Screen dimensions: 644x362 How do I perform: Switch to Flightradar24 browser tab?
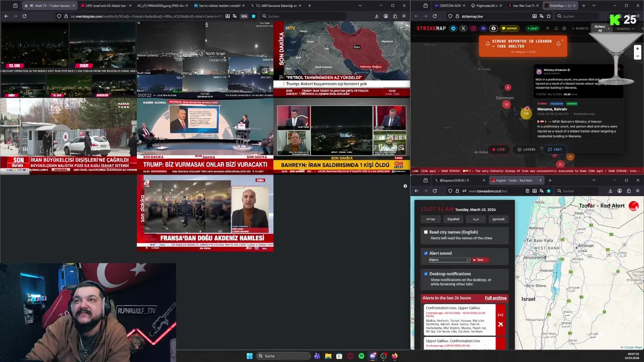pyautogui.click(x=486, y=6)
